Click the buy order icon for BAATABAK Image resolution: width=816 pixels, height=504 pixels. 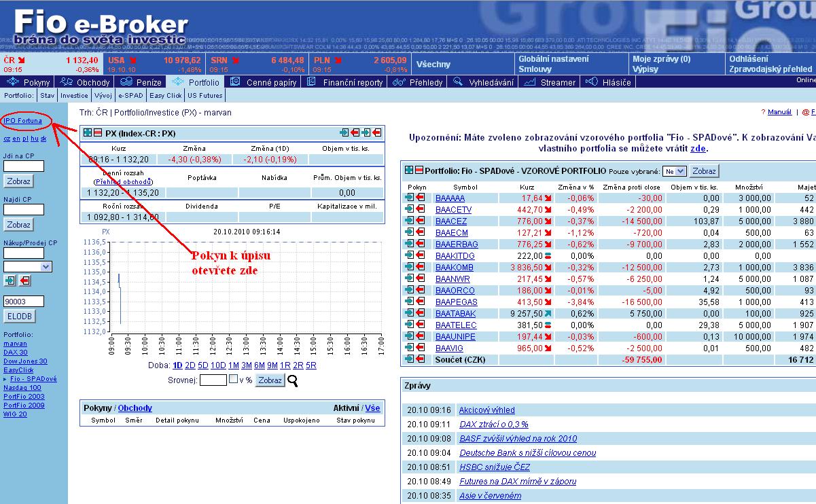click(x=409, y=313)
